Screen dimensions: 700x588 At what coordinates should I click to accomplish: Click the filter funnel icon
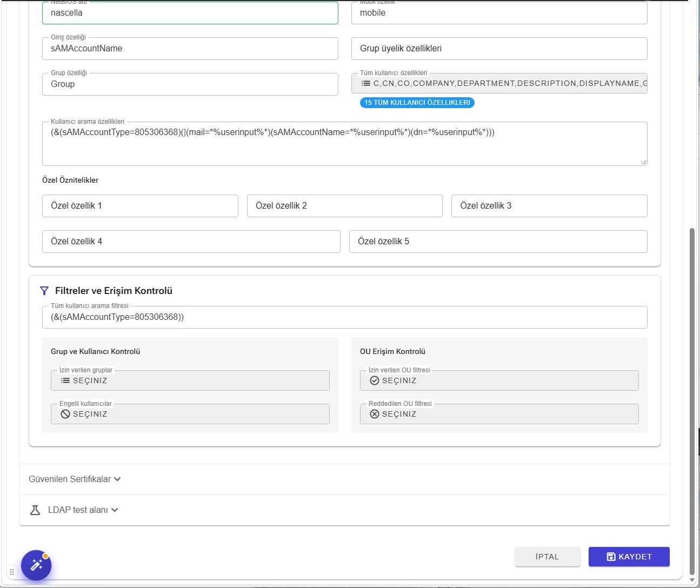[x=44, y=291]
